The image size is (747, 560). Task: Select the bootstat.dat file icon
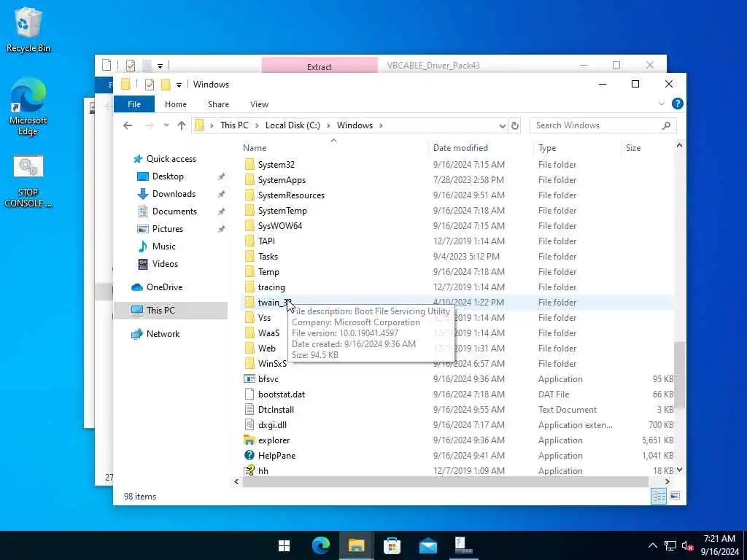[249, 394]
